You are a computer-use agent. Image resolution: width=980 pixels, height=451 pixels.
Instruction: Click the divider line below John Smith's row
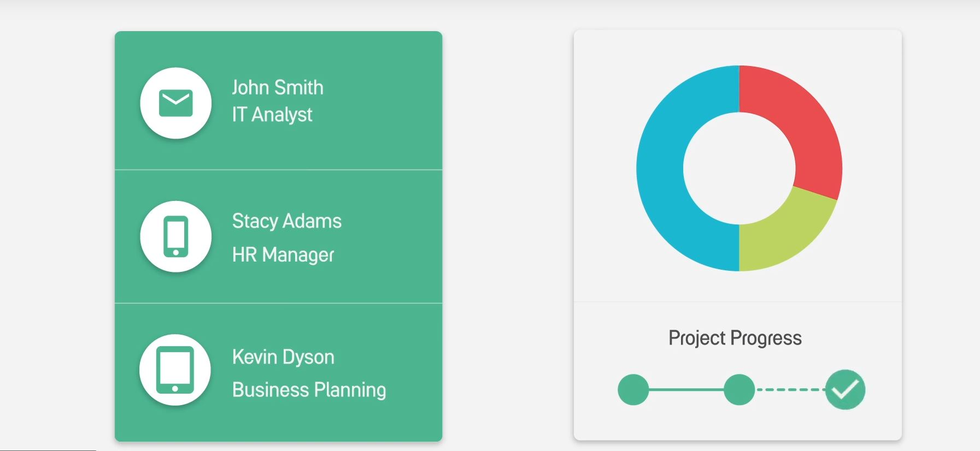point(278,170)
